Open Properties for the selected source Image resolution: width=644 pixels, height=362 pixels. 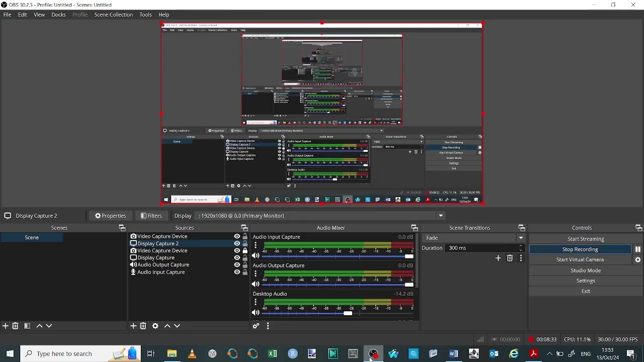pos(111,216)
